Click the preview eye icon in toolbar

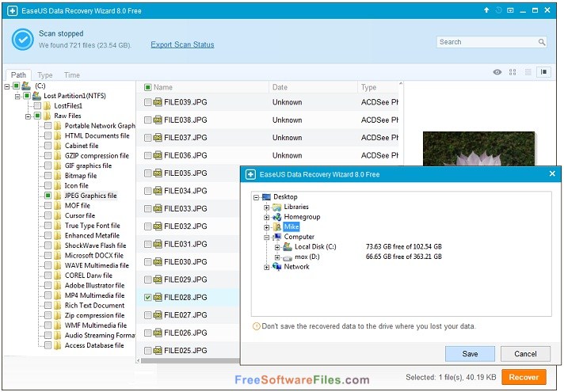(x=497, y=72)
